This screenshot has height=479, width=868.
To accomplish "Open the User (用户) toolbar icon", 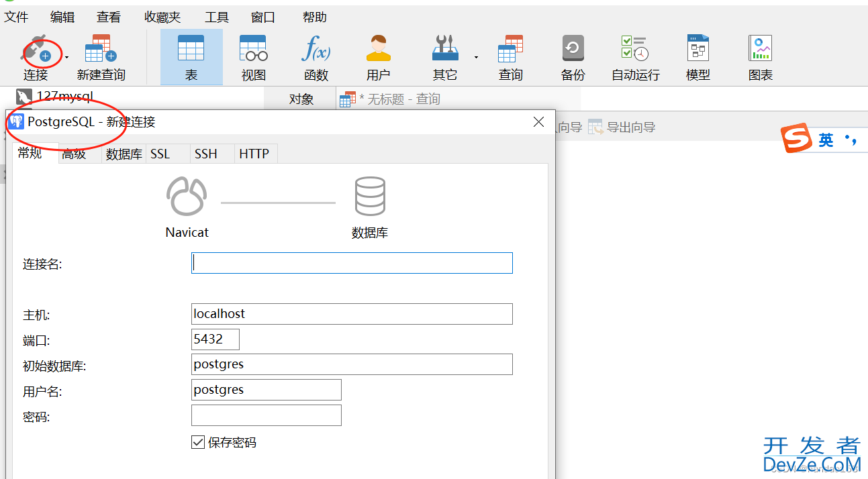I will pyautogui.click(x=379, y=49).
